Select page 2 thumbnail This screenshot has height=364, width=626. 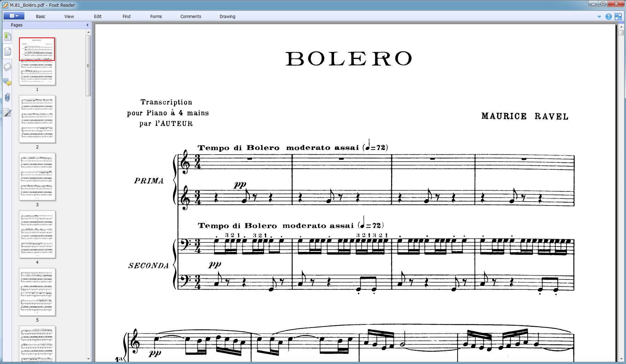click(x=37, y=119)
